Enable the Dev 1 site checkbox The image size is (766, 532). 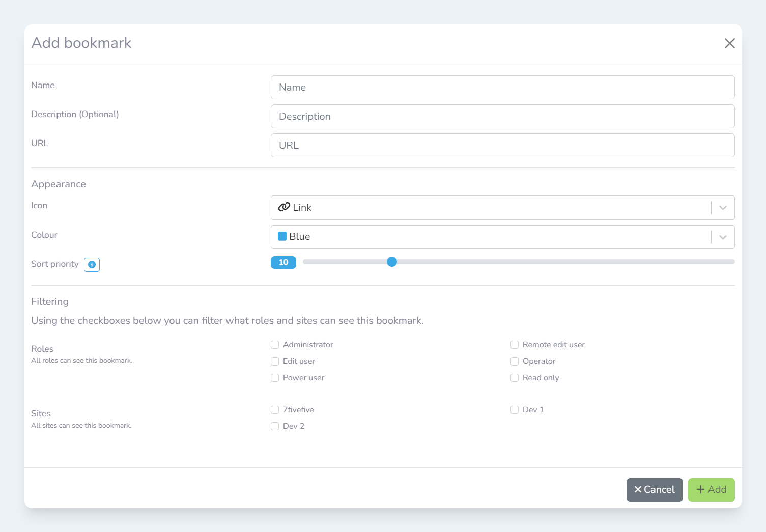(515, 410)
